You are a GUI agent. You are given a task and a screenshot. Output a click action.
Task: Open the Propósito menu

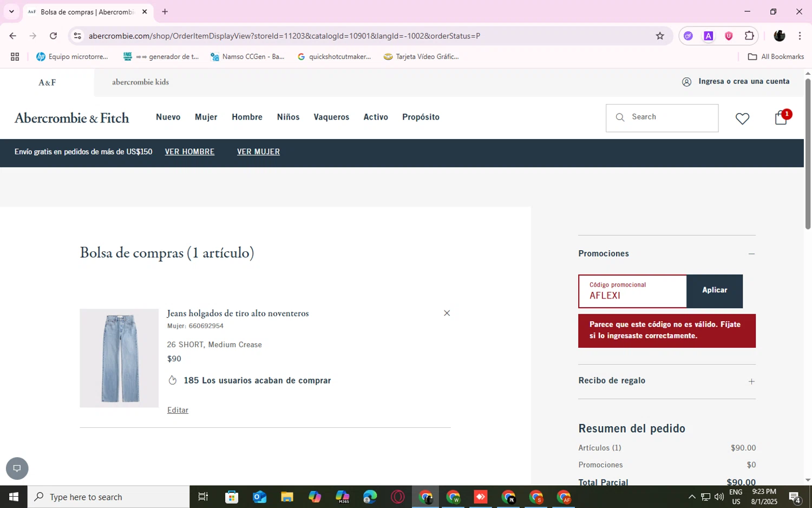pyautogui.click(x=421, y=117)
